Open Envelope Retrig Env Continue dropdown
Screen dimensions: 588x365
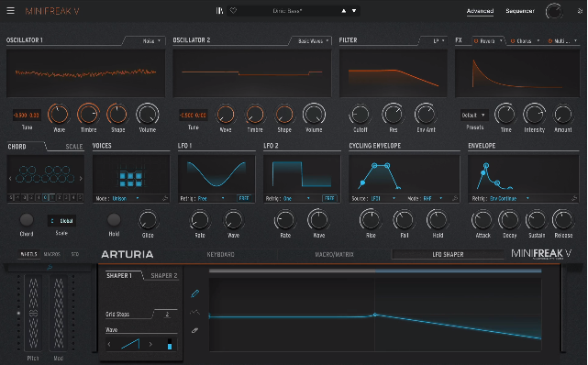tap(509, 199)
